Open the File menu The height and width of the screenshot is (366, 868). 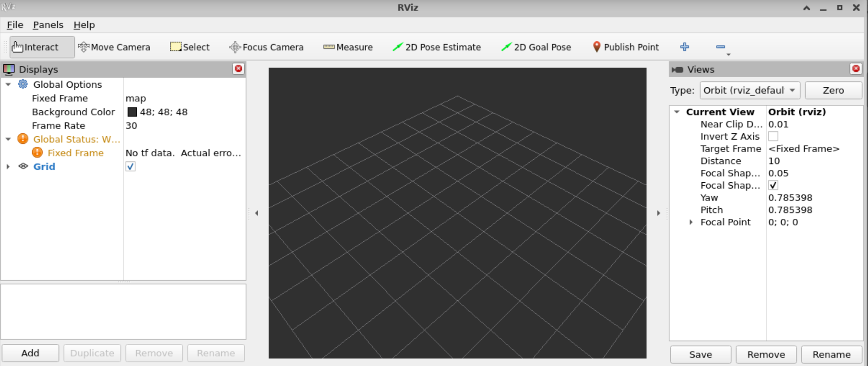click(15, 25)
